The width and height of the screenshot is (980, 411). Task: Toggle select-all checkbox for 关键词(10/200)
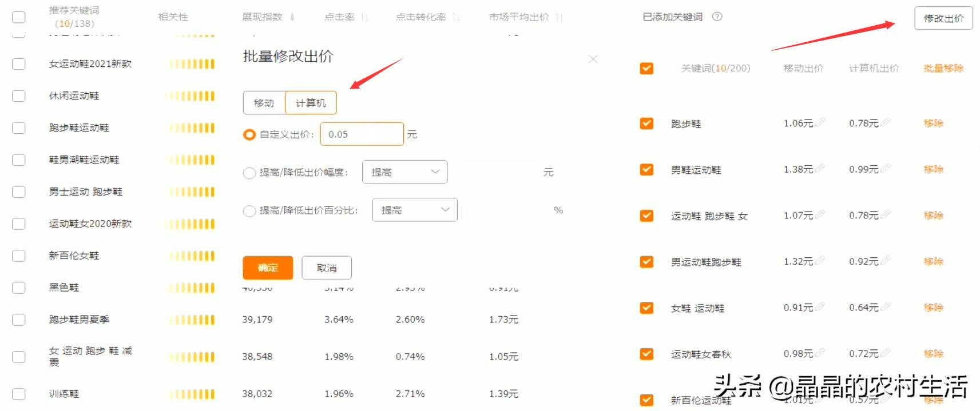[x=646, y=68]
